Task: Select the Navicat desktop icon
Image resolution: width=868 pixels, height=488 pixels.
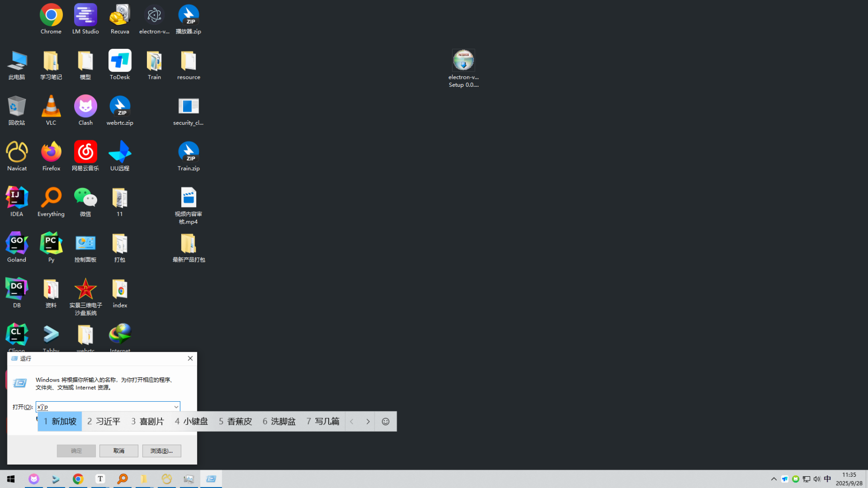Action: tap(17, 153)
